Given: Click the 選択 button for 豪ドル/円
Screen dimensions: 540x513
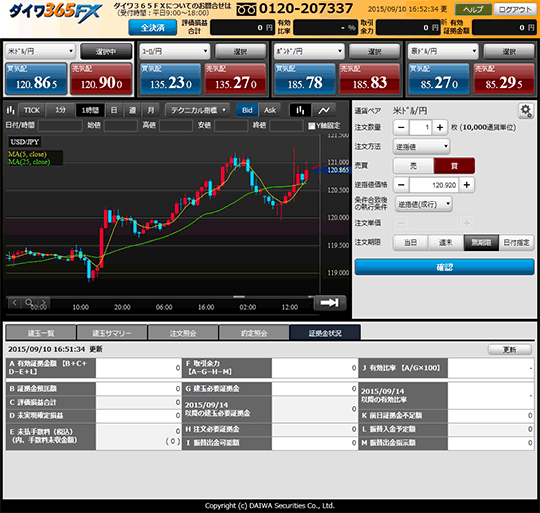Looking at the screenshot, I should pyautogui.click(x=509, y=51).
